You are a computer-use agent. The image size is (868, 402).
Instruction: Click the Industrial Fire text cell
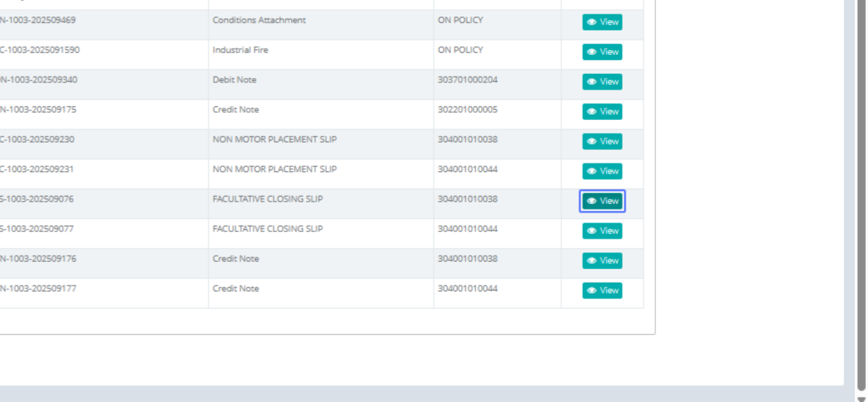pos(240,50)
